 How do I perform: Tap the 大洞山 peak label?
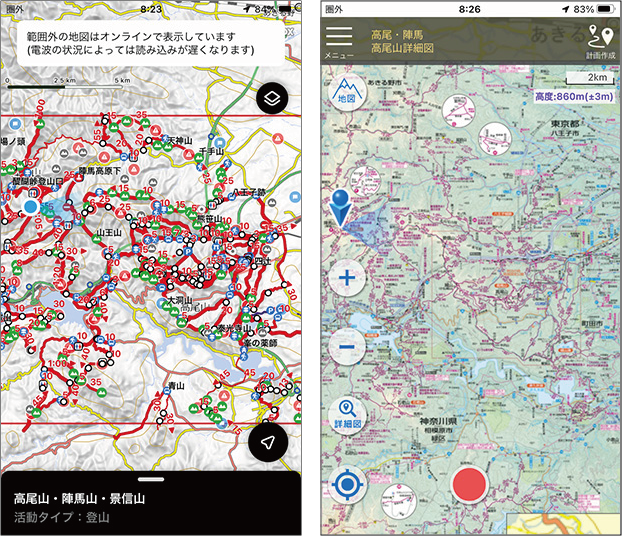180,300
